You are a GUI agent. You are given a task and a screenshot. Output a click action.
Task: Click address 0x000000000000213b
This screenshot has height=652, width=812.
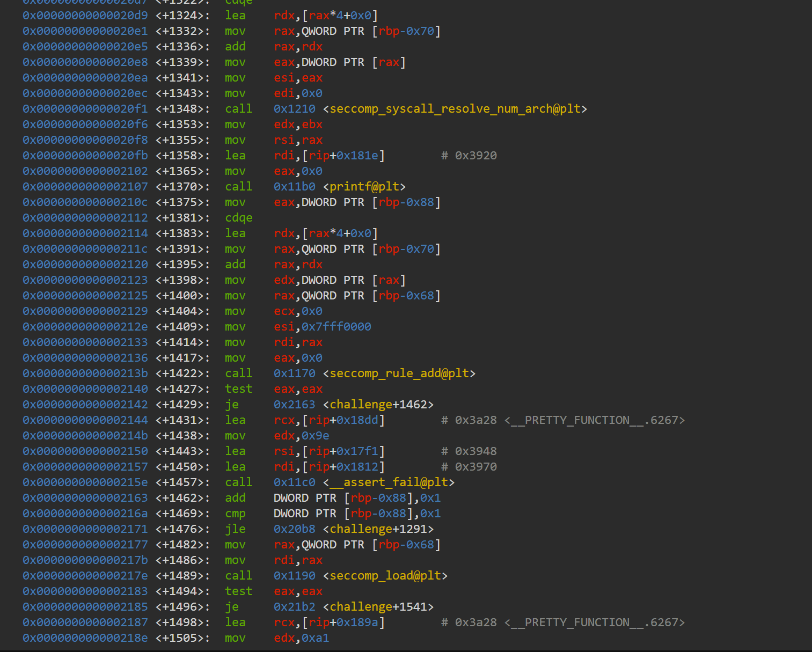[x=85, y=373]
